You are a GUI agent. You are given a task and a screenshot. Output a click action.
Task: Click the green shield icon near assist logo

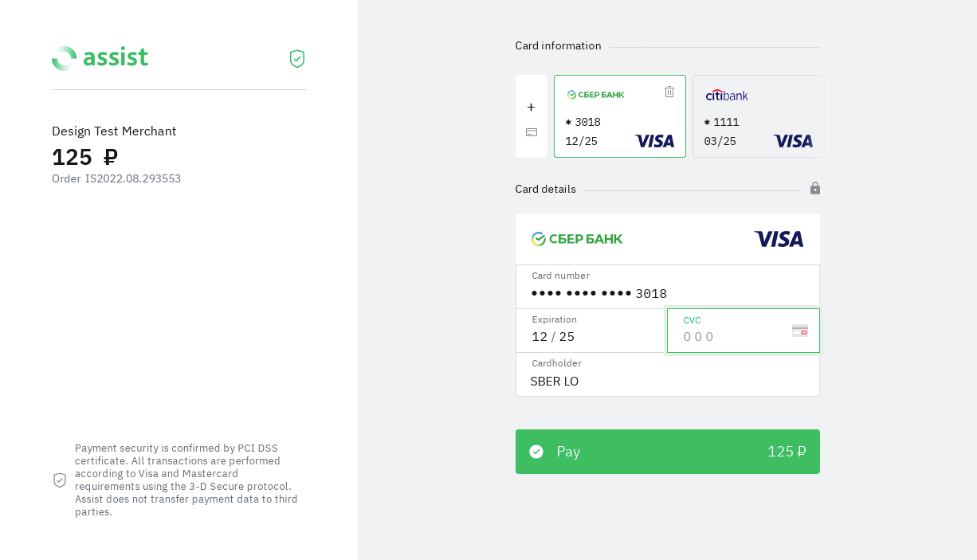[x=297, y=59]
